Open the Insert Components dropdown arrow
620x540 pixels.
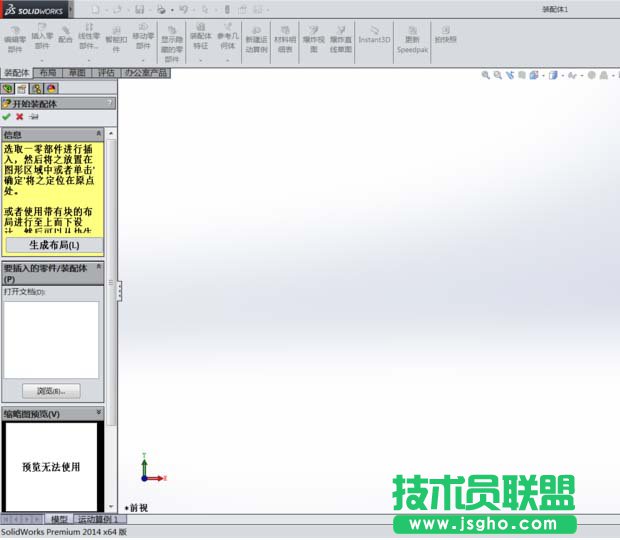click(x=42, y=60)
